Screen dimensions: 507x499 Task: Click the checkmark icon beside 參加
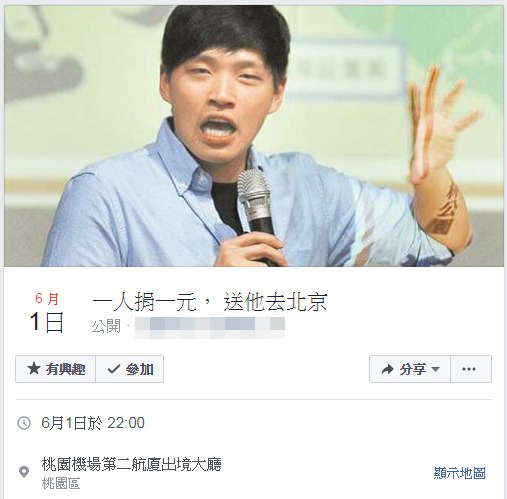point(114,369)
